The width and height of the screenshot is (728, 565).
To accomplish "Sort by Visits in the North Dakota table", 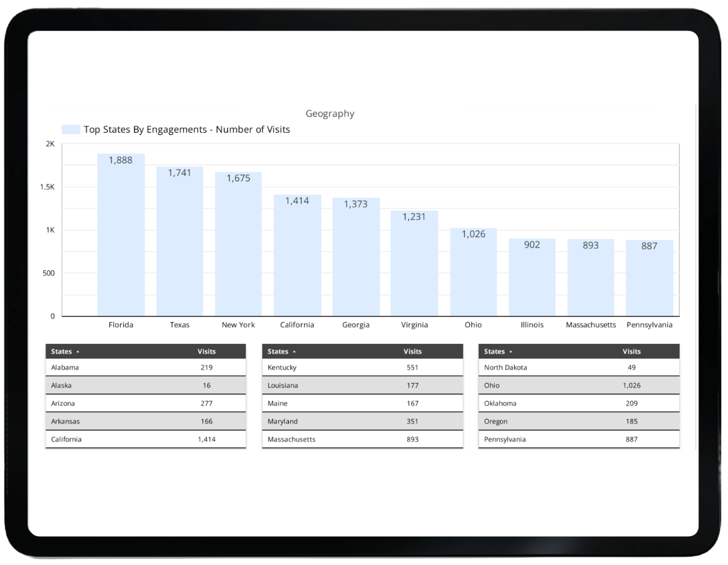I will coord(631,352).
